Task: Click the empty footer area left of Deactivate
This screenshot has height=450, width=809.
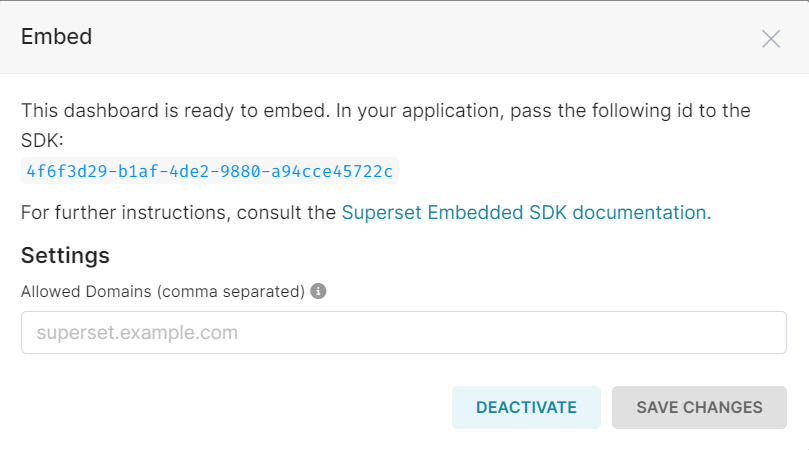Action: coord(230,407)
